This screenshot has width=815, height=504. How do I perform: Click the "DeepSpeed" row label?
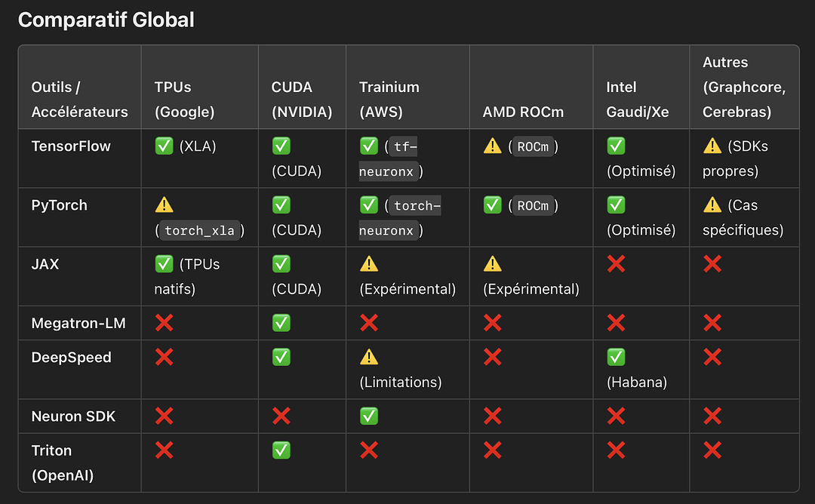(71, 357)
